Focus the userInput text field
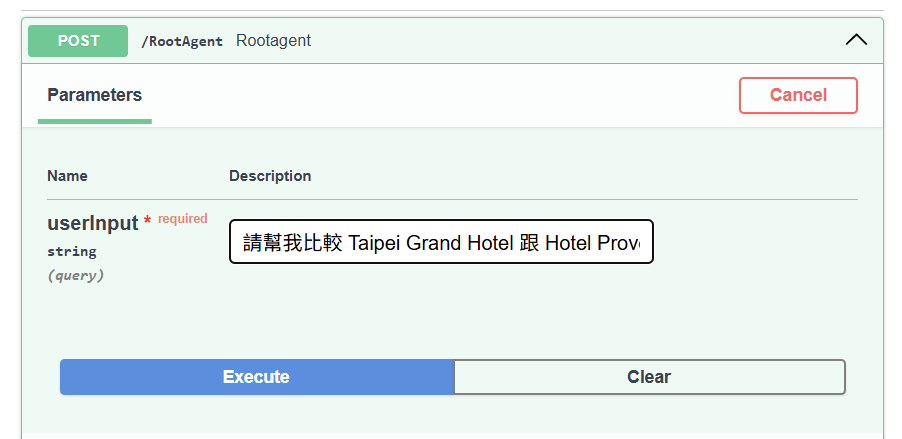This screenshot has height=439, width=902. [x=440, y=243]
